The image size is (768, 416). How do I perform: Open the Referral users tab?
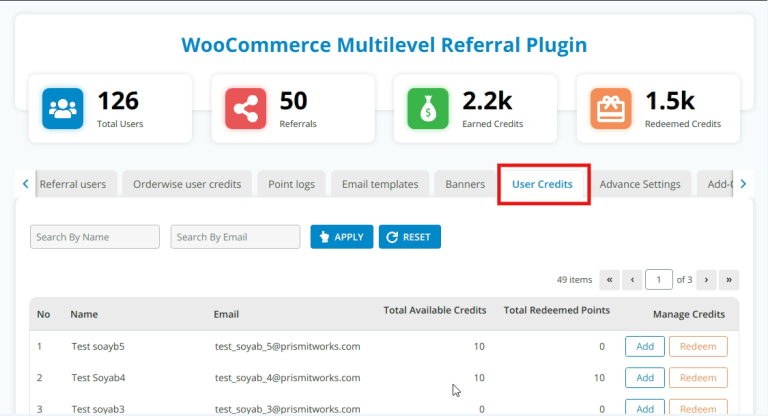76,184
